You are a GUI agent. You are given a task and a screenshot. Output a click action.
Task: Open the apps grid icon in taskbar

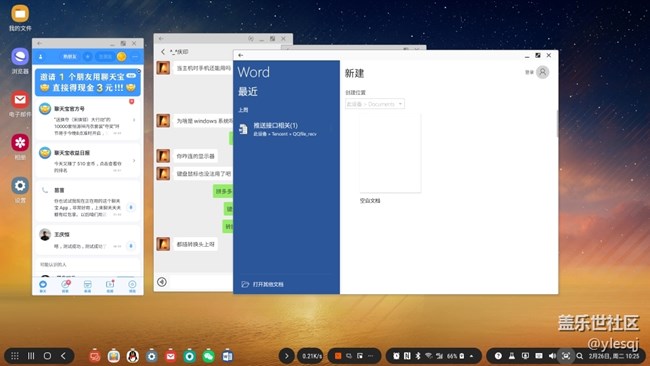[x=15, y=356]
